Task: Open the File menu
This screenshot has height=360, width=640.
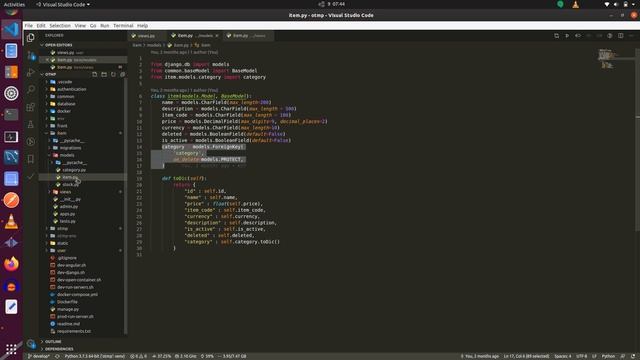Action: (x=29, y=26)
